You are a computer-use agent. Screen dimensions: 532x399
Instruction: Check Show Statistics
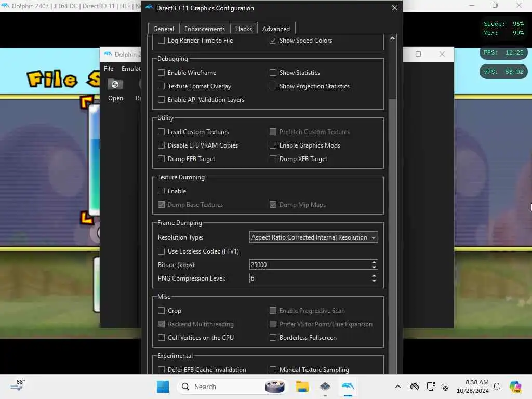pyautogui.click(x=273, y=73)
